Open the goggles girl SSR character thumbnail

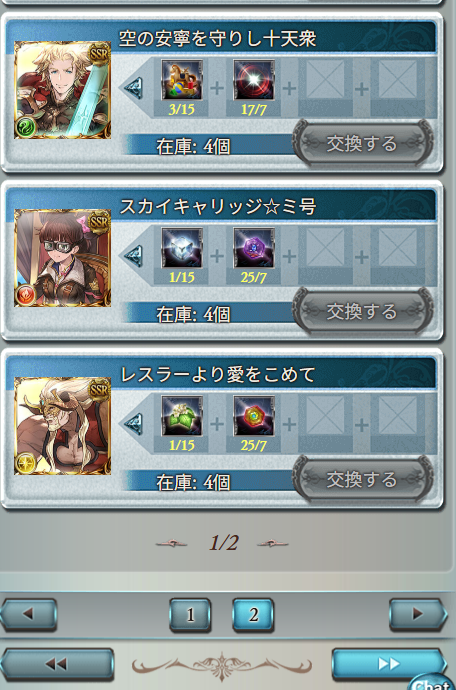click(63, 258)
